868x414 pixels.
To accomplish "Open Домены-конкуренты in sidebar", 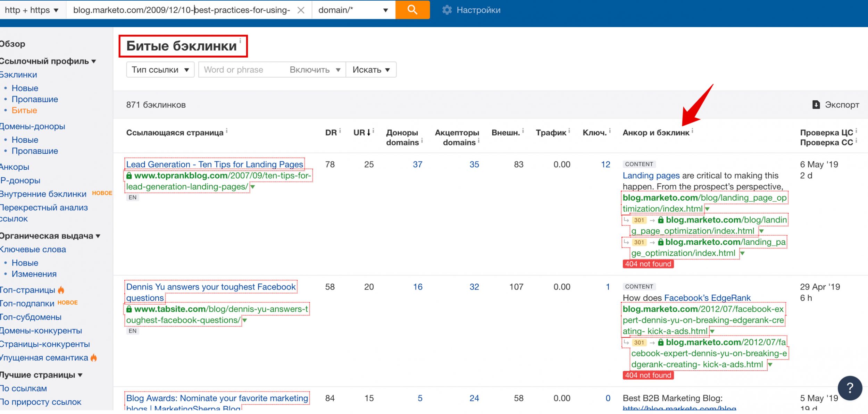I will (x=41, y=331).
